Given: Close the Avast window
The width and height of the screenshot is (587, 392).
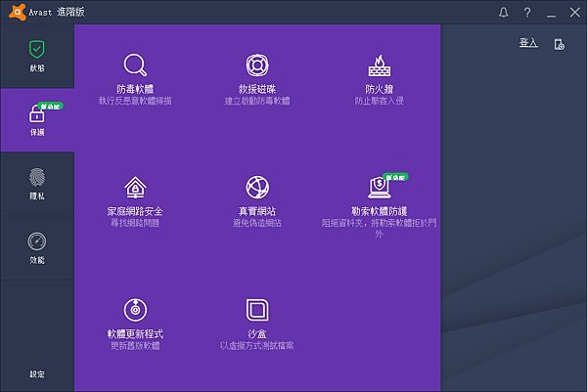Looking at the screenshot, I should [575, 13].
